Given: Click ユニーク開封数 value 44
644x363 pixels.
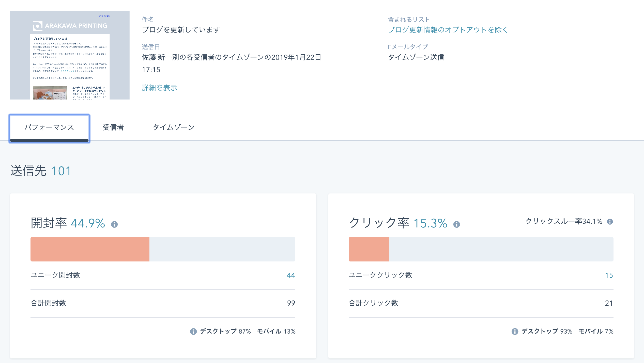Looking at the screenshot, I should [291, 275].
